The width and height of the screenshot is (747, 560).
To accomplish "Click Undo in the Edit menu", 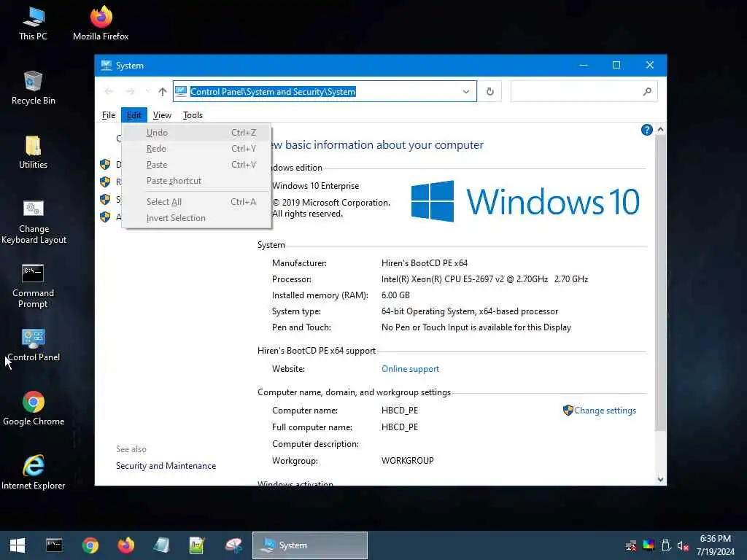I will [197, 133].
